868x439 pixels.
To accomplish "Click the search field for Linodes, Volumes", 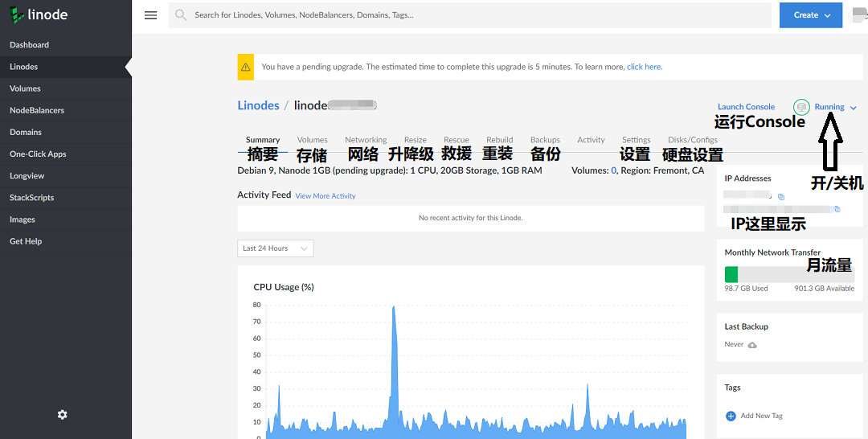I will pos(470,15).
